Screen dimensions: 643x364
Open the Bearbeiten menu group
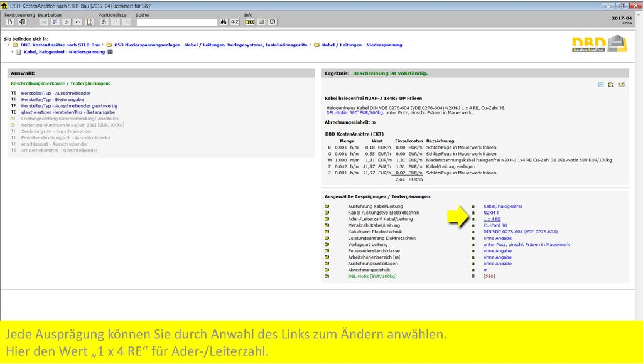(50, 15)
